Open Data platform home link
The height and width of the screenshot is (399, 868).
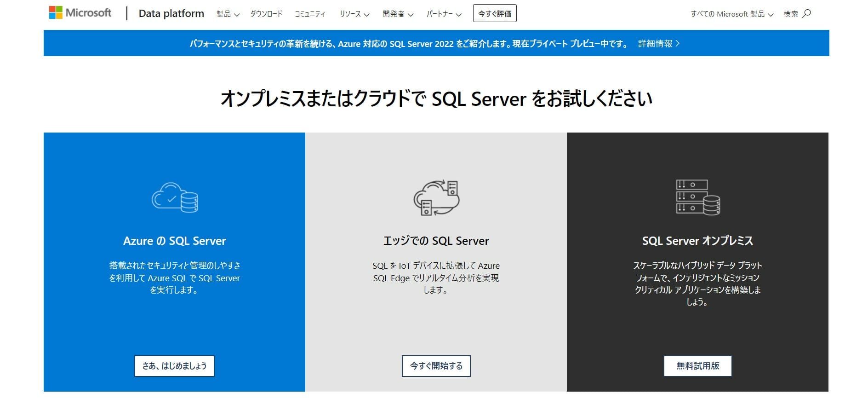tap(171, 13)
